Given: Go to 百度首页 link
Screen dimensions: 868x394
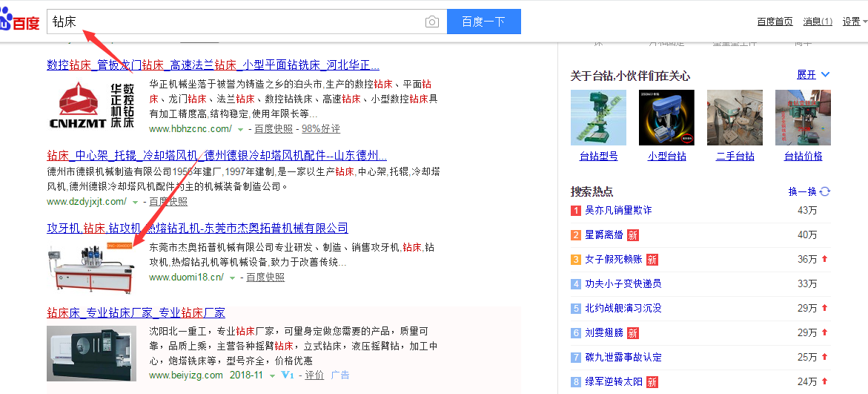Looking at the screenshot, I should pyautogui.click(x=775, y=22).
